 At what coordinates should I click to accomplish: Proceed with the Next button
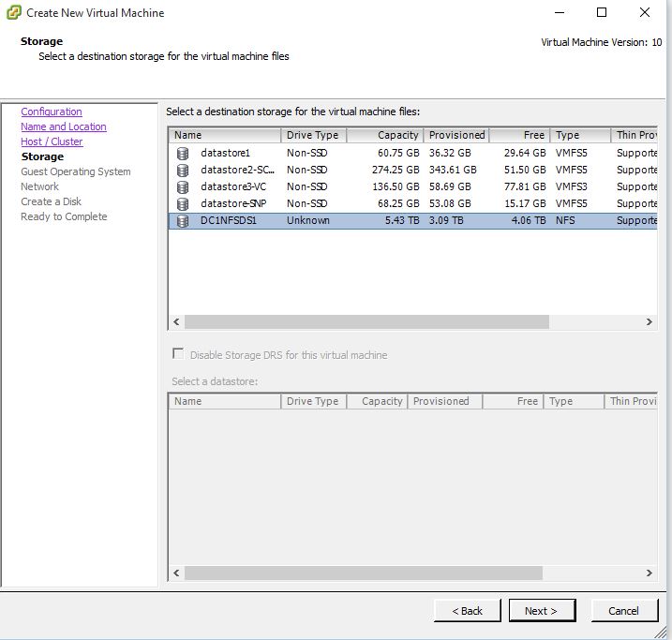(x=542, y=610)
